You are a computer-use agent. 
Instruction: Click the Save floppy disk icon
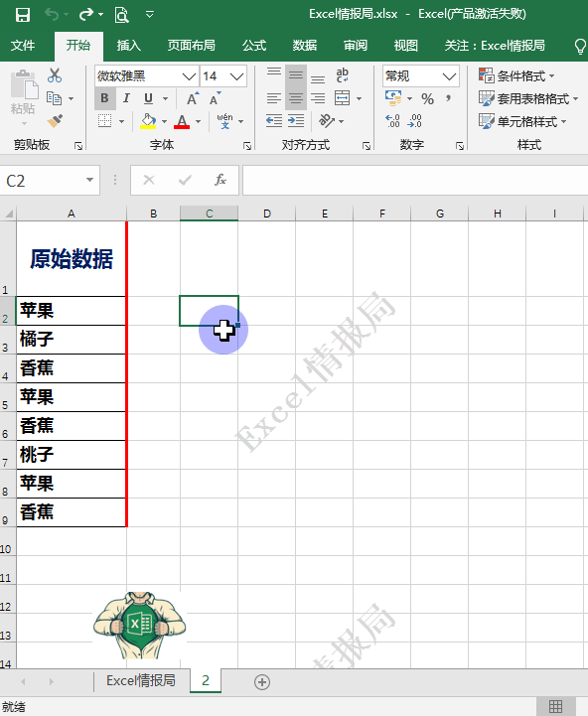pyautogui.click(x=23, y=15)
